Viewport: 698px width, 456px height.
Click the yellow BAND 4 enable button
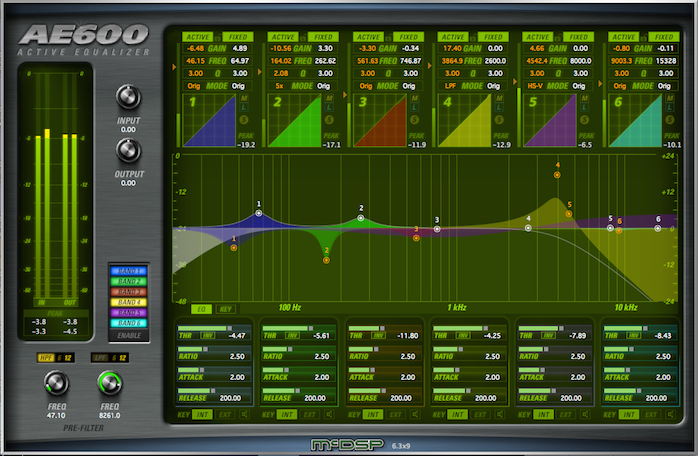(129, 302)
